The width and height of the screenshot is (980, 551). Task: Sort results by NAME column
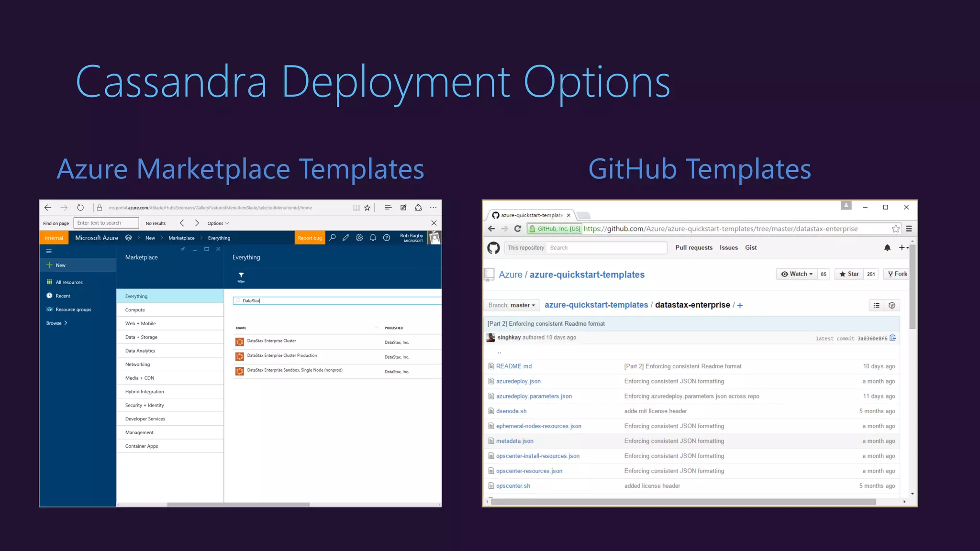pos(241,328)
